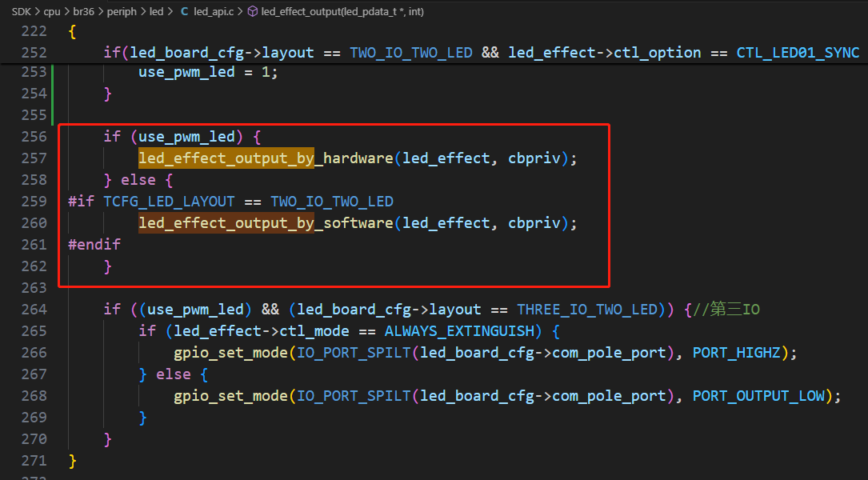Viewport: 868px width, 480px height.
Task: Click ctl_option member on line 252
Action: pyautogui.click(x=658, y=53)
